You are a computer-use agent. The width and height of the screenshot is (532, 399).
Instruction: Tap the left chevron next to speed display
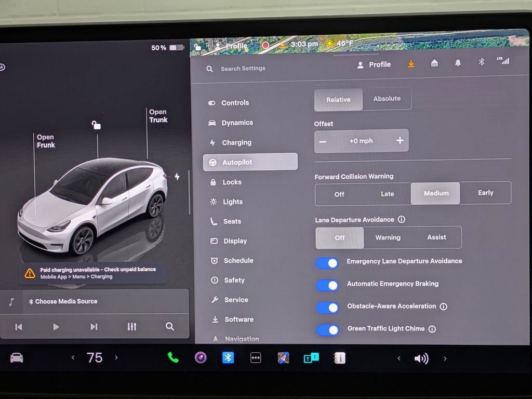(x=73, y=358)
